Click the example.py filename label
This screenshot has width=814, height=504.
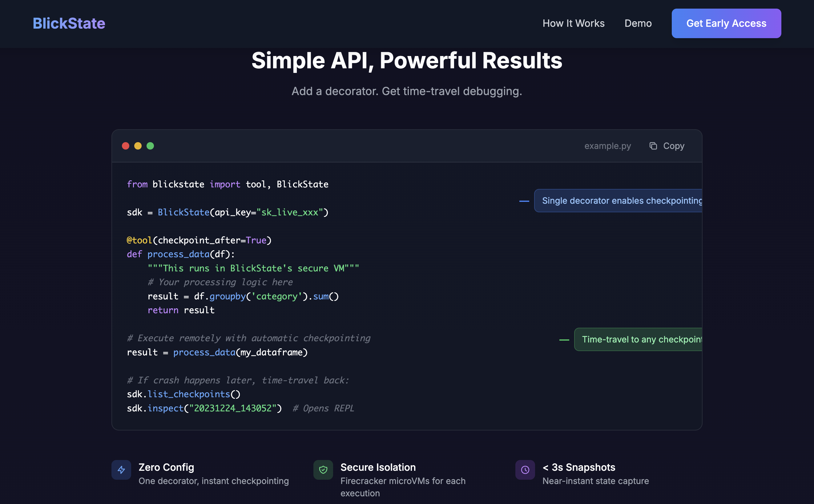tap(607, 146)
